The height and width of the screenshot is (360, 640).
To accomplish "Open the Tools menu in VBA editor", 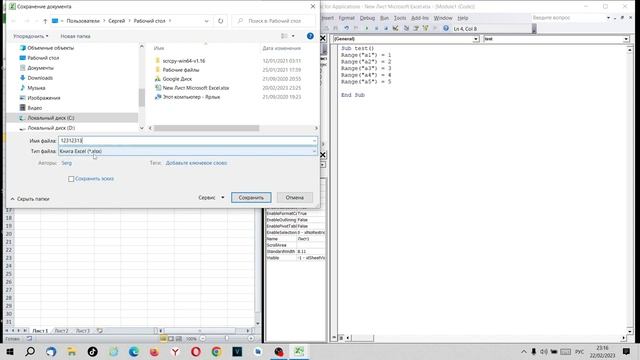I will (x=400, y=18).
